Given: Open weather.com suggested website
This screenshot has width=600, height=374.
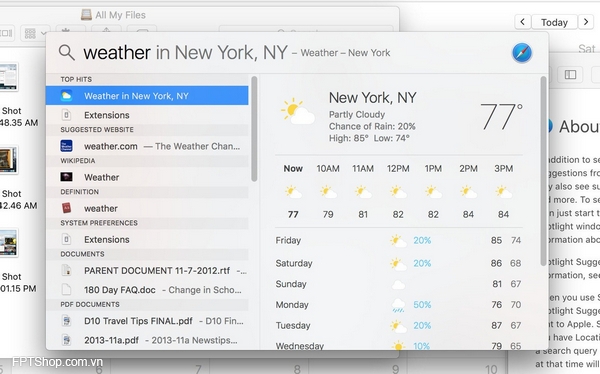Looking at the screenshot, I should (147, 146).
